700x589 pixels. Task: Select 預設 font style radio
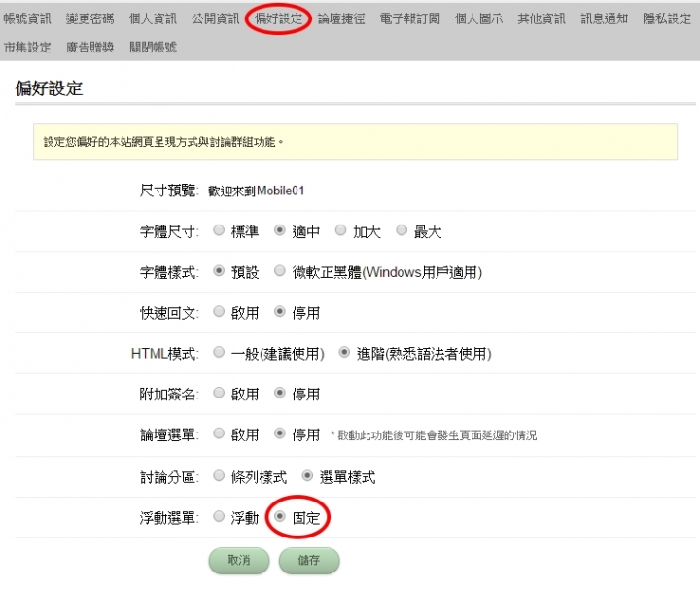tap(219, 271)
